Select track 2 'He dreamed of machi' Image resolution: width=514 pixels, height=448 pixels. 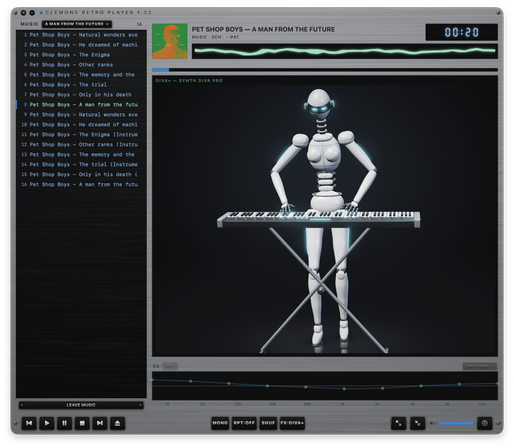(x=81, y=45)
